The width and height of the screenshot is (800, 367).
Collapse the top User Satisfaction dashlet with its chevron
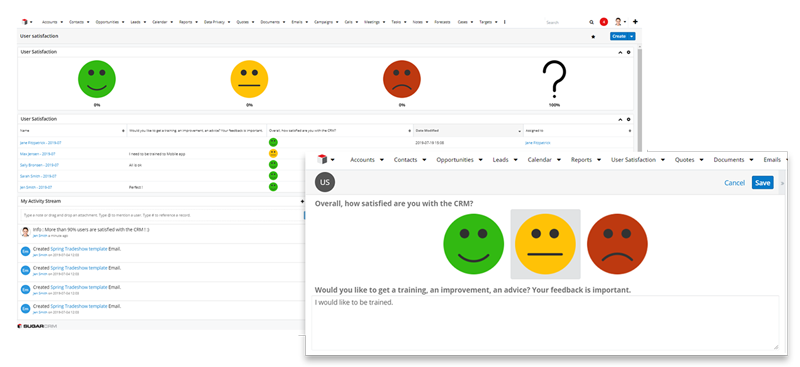[x=620, y=52]
